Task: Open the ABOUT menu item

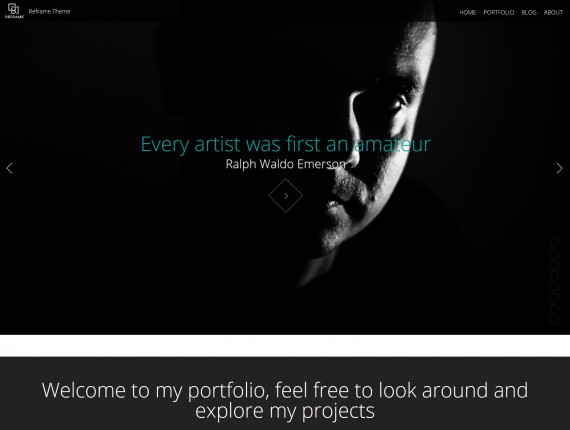Action: click(x=553, y=12)
